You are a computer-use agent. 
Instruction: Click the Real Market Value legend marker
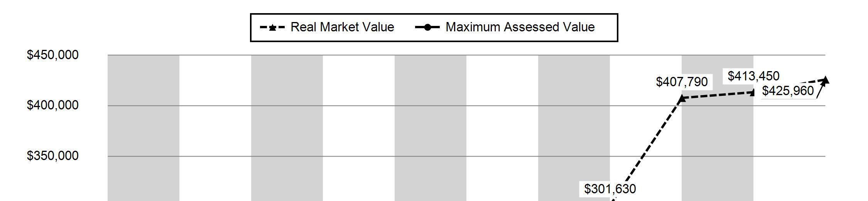pyautogui.click(x=272, y=27)
